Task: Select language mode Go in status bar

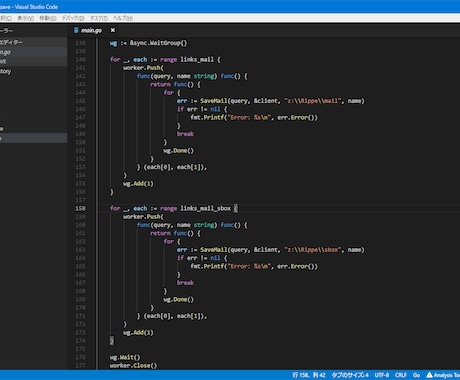Action: point(416,375)
